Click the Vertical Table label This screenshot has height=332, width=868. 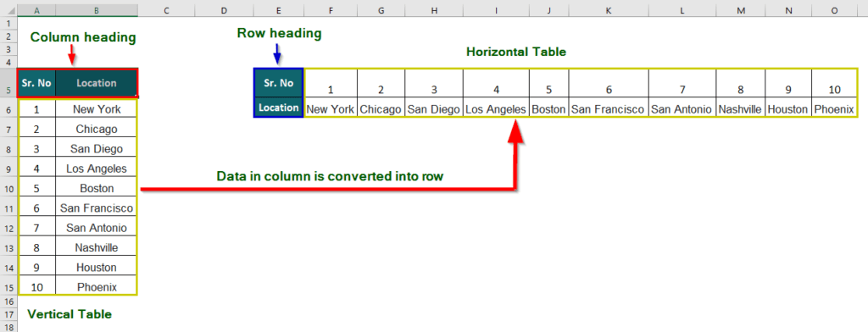[70, 314]
